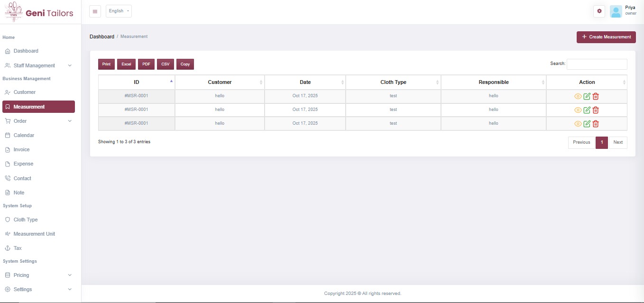Click the hamburger menu toggle icon
Viewport: 644px width, 303px height.
point(95,11)
